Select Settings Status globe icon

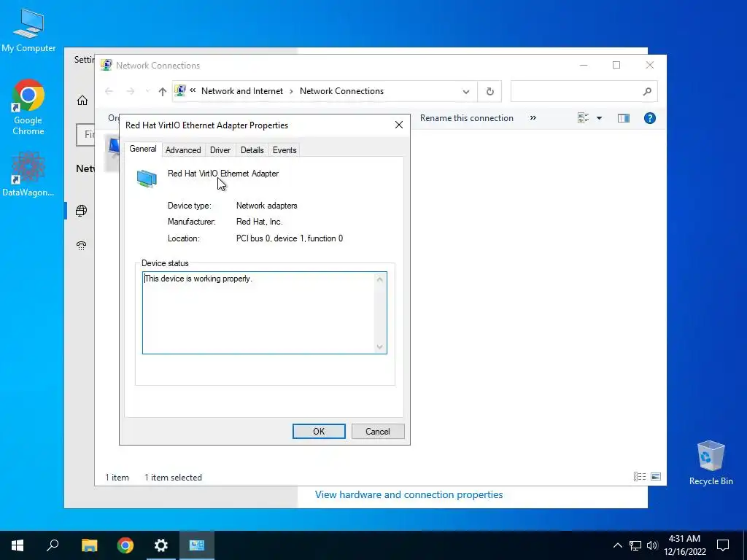[82, 211]
